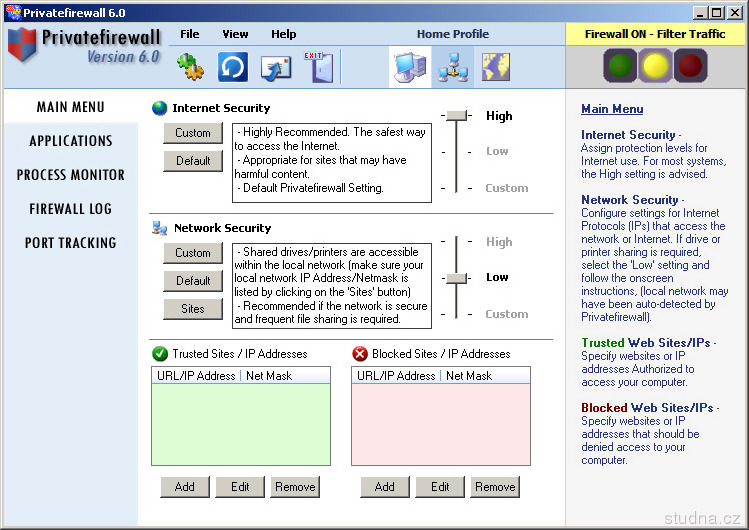749x530 pixels.
Task: Click the green traffic light
Action: (x=620, y=65)
